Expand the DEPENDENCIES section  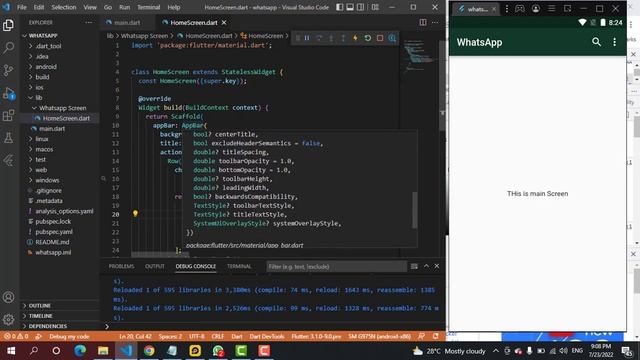point(59,326)
